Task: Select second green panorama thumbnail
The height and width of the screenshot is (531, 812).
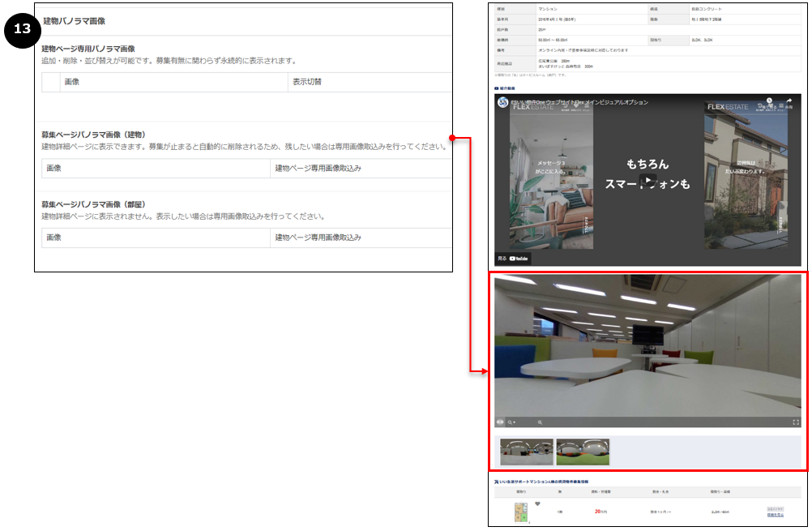Action: (x=583, y=452)
